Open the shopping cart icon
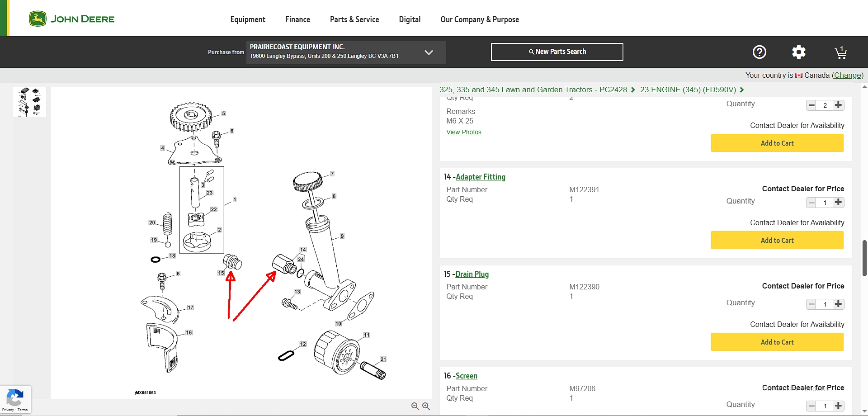Image resolution: width=868 pixels, height=416 pixels. (840, 52)
